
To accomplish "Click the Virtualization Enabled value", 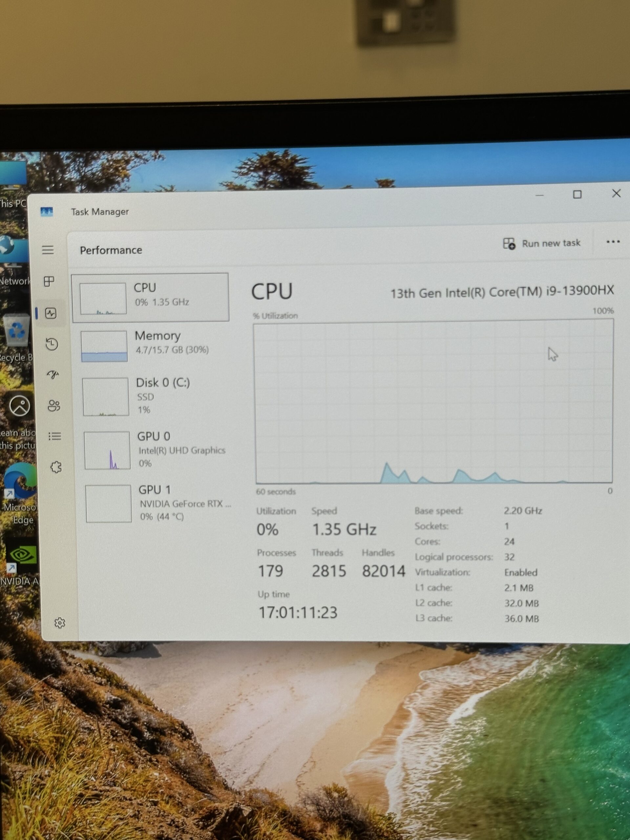I will pyautogui.click(x=521, y=572).
